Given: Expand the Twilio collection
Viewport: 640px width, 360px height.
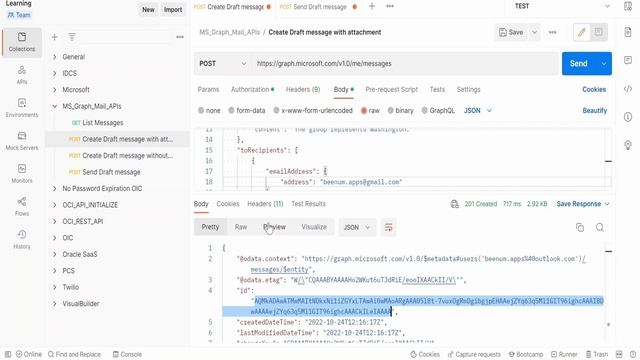Looking at the screenshot, I should (54, 287).
